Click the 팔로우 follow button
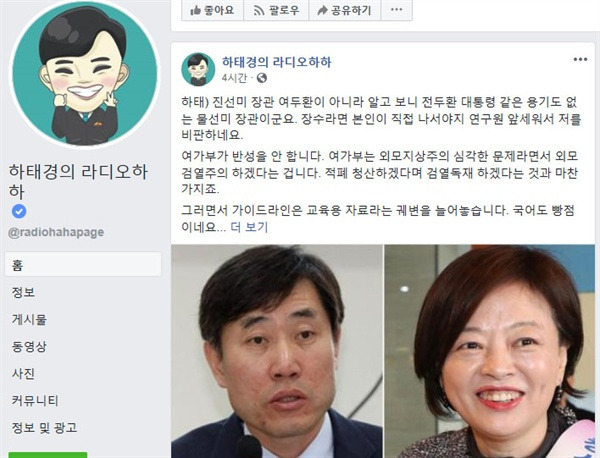The height and width of the screenshot is (458, 600). [x=276, y=10]
